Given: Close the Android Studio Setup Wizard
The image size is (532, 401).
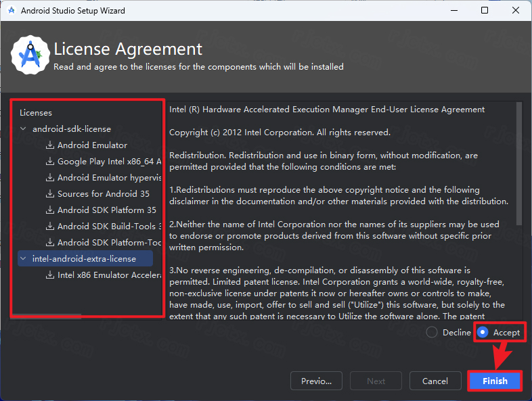Looking at the screenshot, I should pos(515,11).
